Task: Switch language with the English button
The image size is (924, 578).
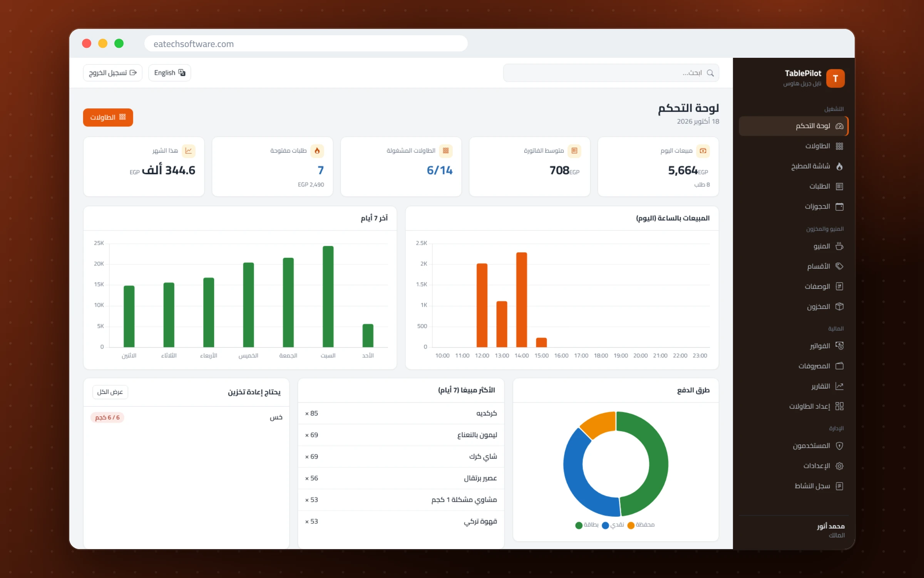Action: point(169,73)
